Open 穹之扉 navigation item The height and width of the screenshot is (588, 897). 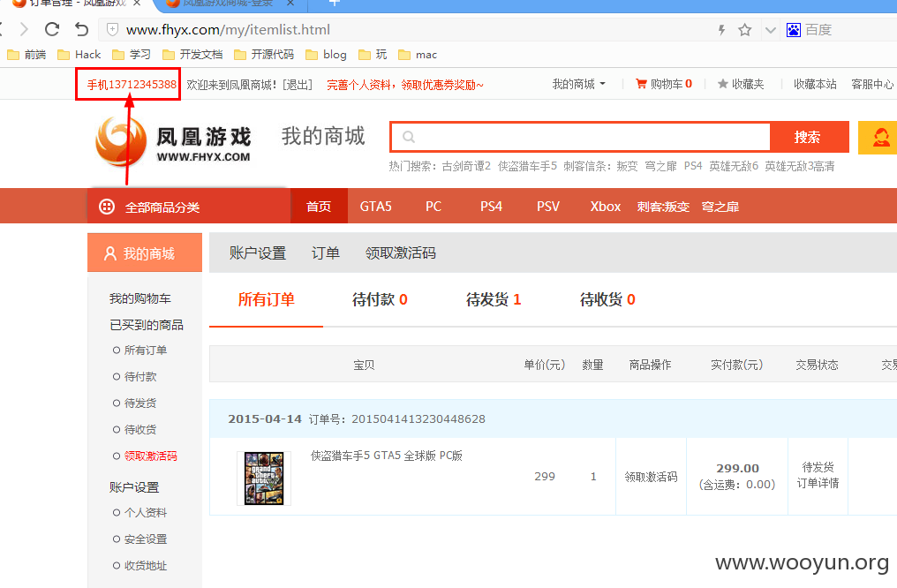[x=720, y=207]
